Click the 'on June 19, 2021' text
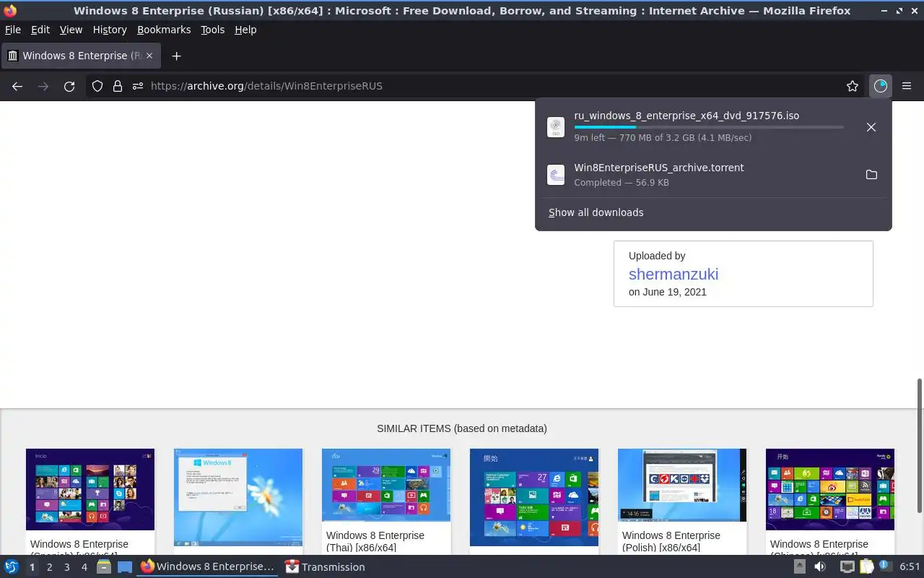The image size is (924, 578). 668,292
